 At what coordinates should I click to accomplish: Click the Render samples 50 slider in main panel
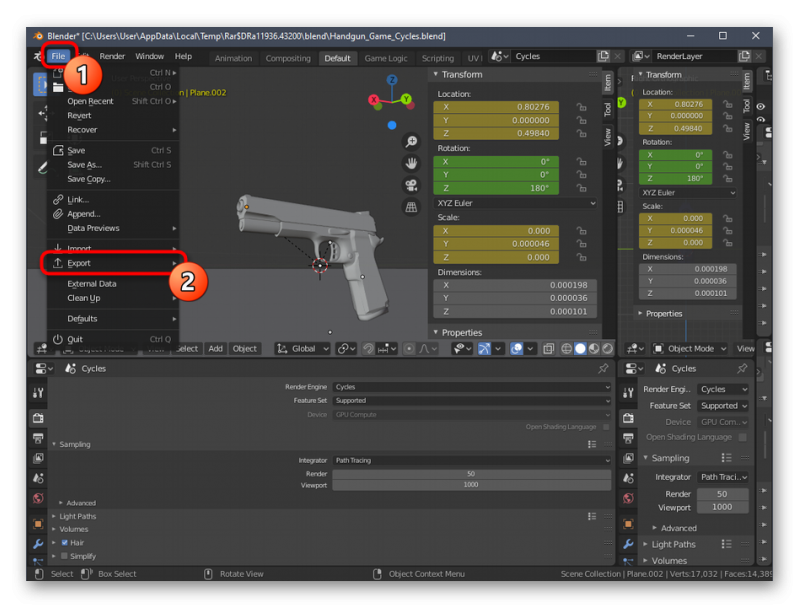472,474
